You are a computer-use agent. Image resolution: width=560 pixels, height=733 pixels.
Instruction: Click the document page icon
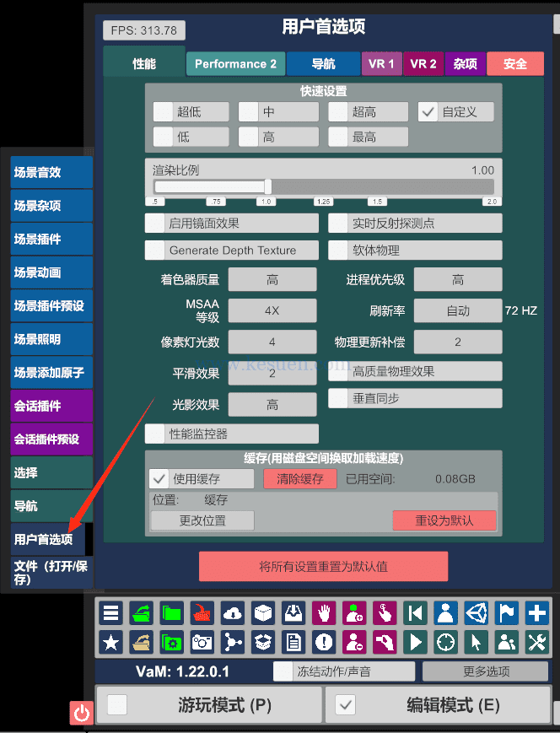293,642
